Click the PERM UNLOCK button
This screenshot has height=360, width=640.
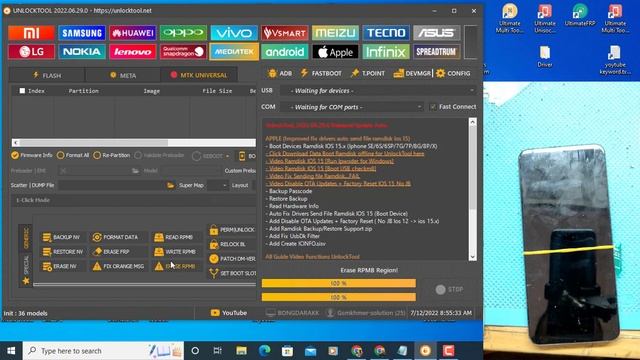232,230
